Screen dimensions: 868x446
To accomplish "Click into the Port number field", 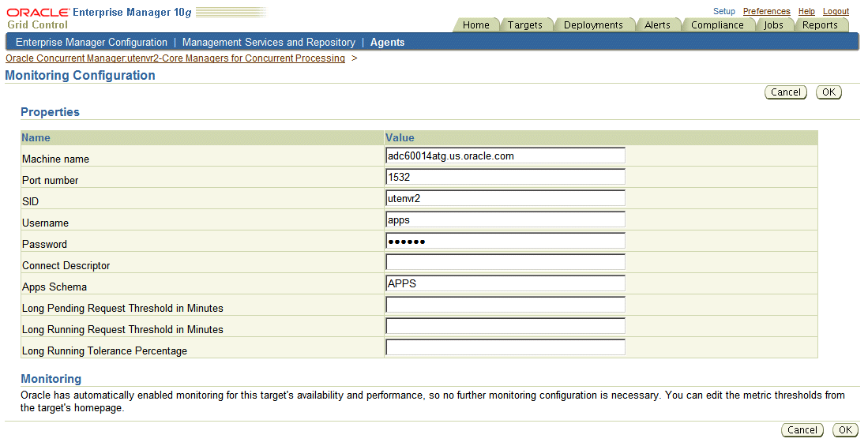I will click(505, 177).
